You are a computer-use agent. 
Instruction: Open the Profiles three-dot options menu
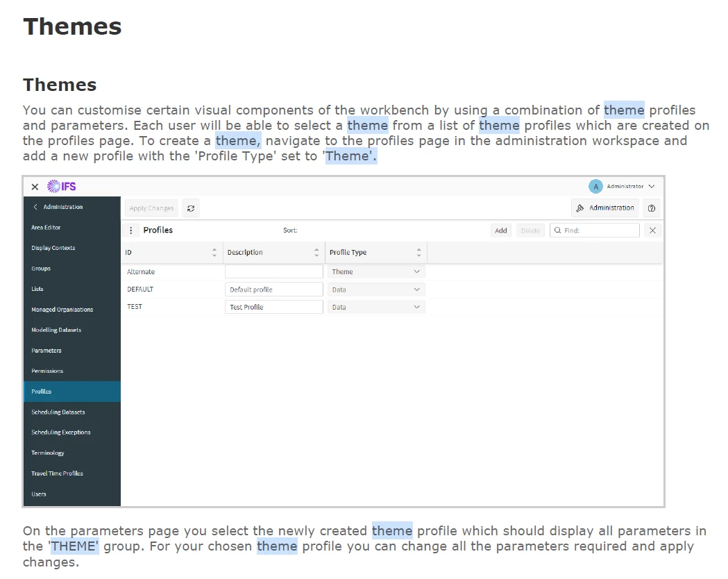pos(131,230)
